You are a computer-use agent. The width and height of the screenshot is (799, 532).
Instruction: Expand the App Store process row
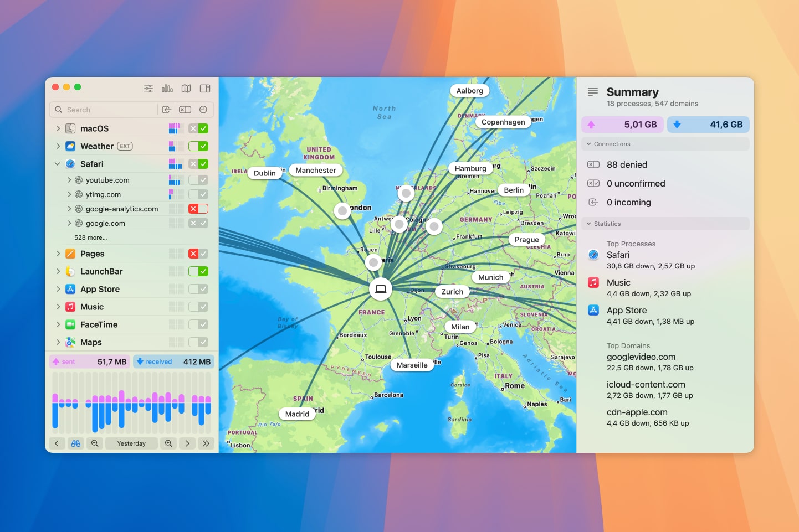(58, 289)
